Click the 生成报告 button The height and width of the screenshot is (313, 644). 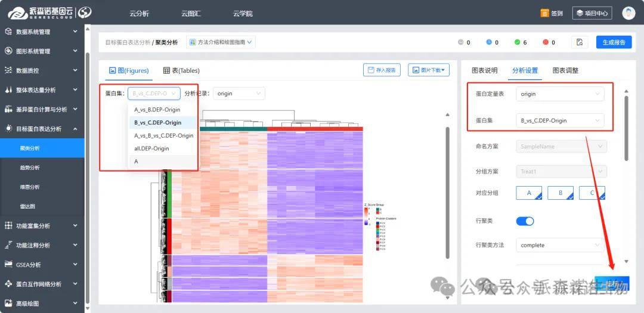[614, 42]
